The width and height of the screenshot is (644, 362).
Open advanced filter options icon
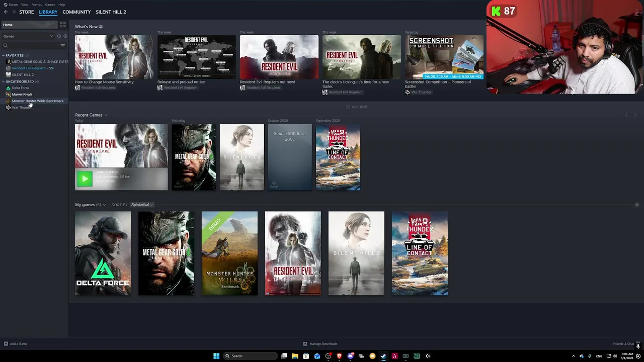point(63,46)
